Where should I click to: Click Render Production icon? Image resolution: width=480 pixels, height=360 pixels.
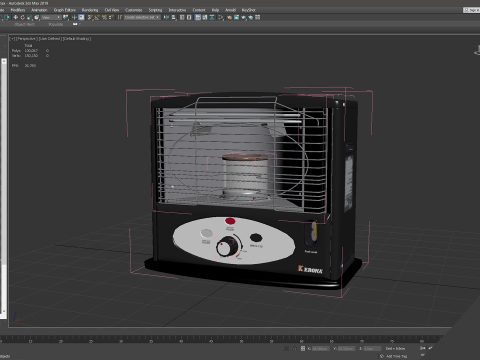pos(244,17)
